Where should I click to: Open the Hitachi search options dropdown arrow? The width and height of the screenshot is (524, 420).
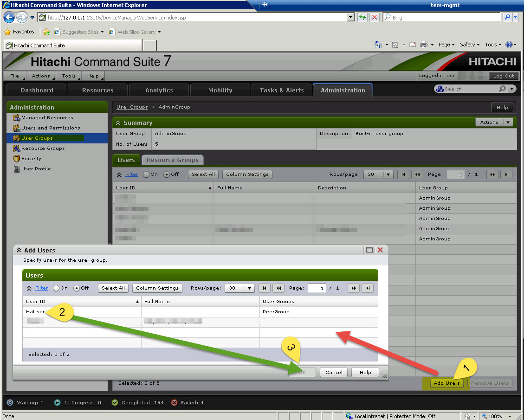(512, 89)
